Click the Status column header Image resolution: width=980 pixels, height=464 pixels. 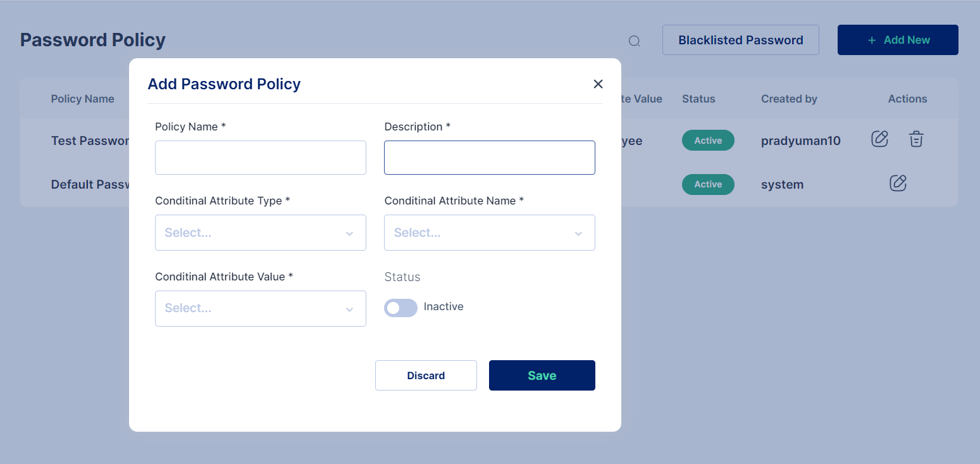[x=698, y=99]
